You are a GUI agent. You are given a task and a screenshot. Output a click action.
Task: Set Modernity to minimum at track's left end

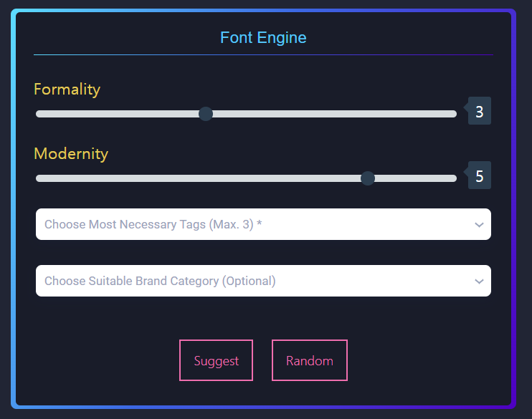(38, 178)
